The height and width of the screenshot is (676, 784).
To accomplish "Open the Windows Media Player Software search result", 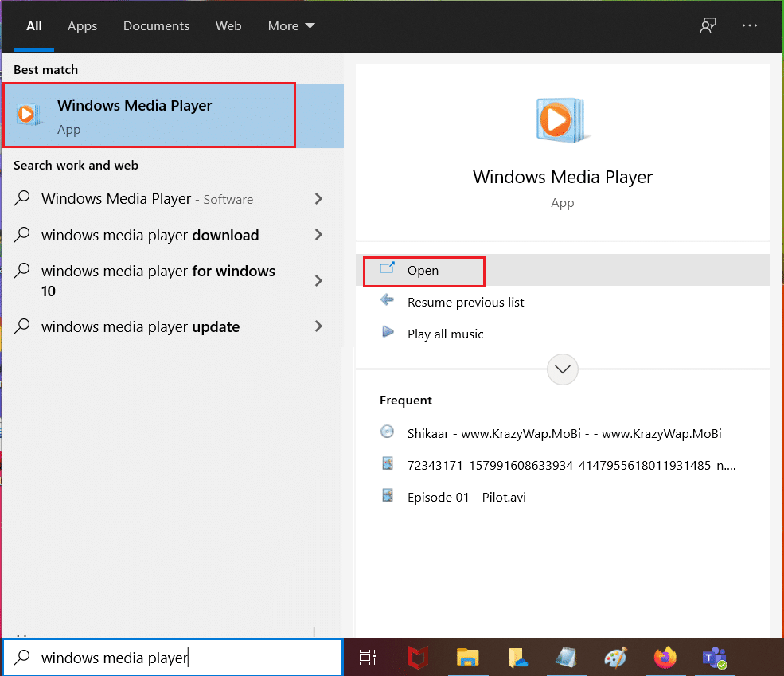I will (x=147, y=198).
